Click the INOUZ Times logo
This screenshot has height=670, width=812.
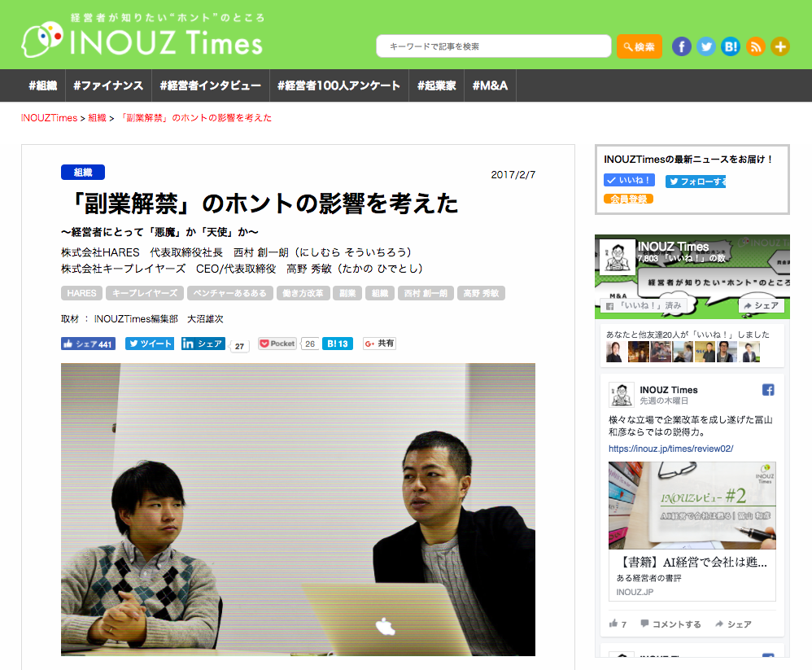pyautogui.click(x=143, y=37)
